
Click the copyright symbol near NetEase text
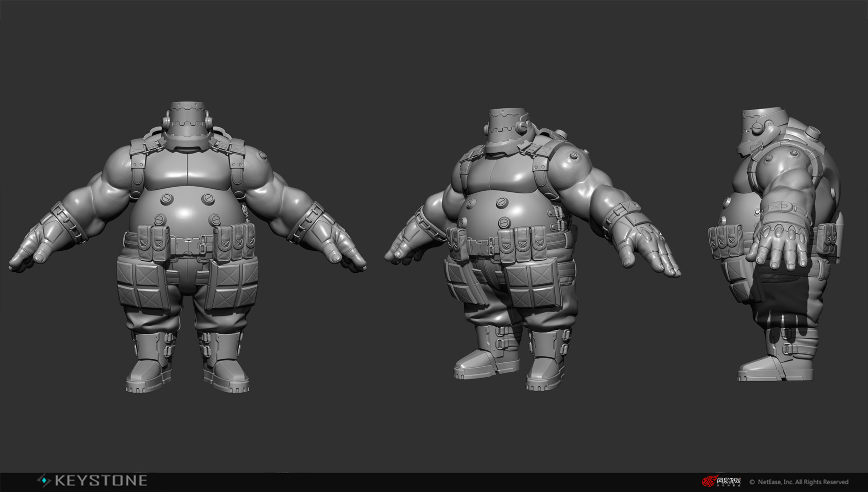click(753, 482)
